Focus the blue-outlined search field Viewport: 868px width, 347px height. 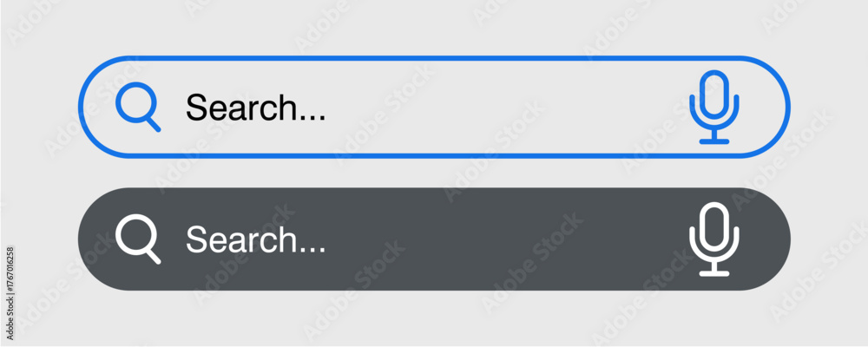(434, 107)
